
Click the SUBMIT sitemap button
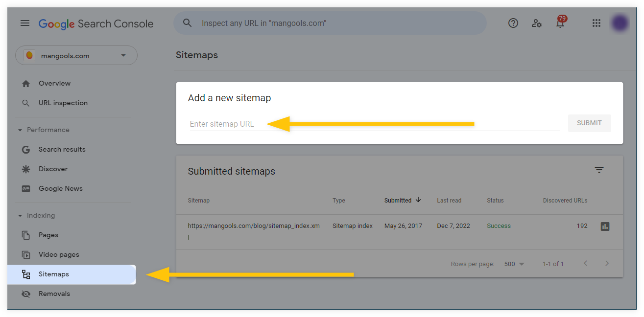pyautogui.click(x=589, y=123)
